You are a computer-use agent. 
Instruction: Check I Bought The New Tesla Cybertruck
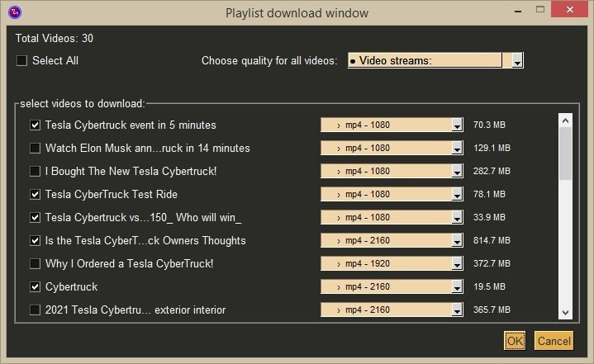coord(35,172)
